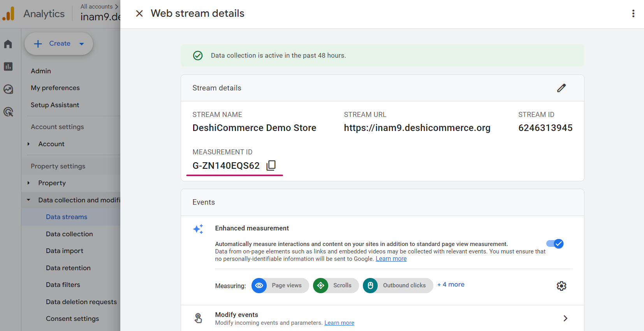The height and width of the screenshot is (331, 644).
Task: Open the Admin menu item
Action: [x=41, y=71]
